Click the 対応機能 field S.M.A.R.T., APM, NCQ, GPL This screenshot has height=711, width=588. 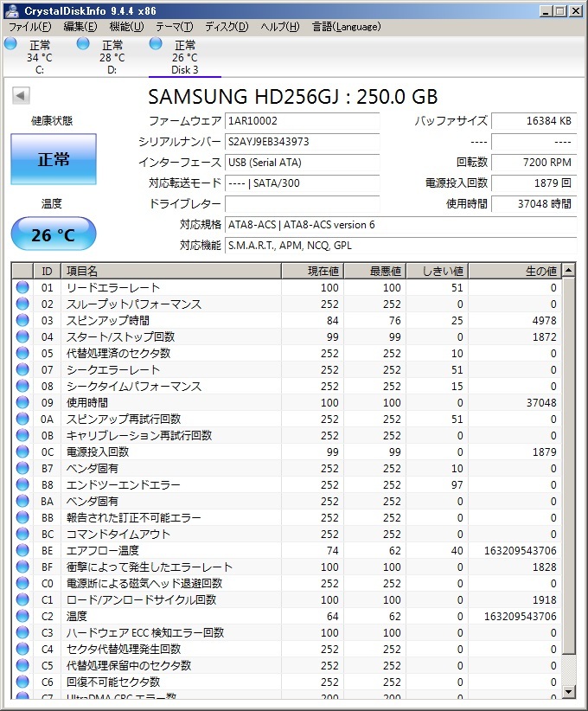[x=400, y=246]
